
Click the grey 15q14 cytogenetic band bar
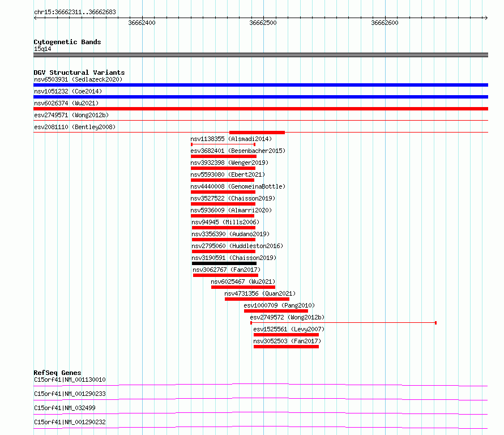(260, 55)
